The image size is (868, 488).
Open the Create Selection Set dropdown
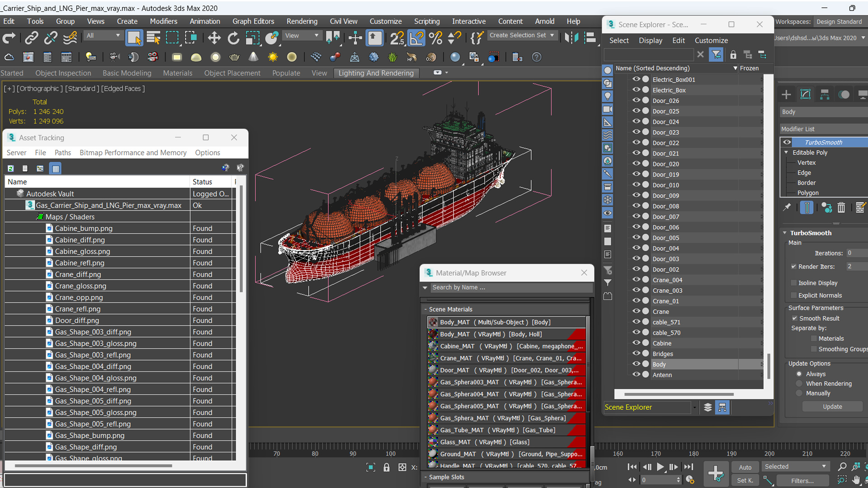[522, 35]
